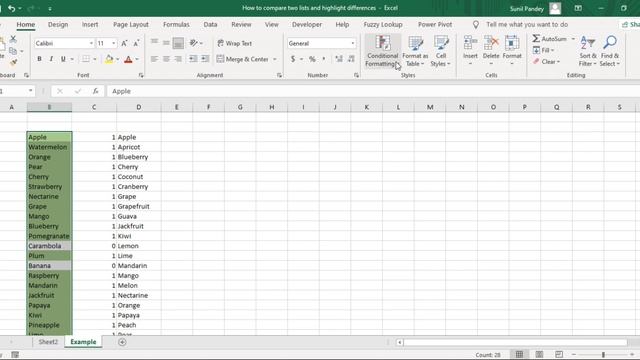Click the Insert Function fx icon

96,91
